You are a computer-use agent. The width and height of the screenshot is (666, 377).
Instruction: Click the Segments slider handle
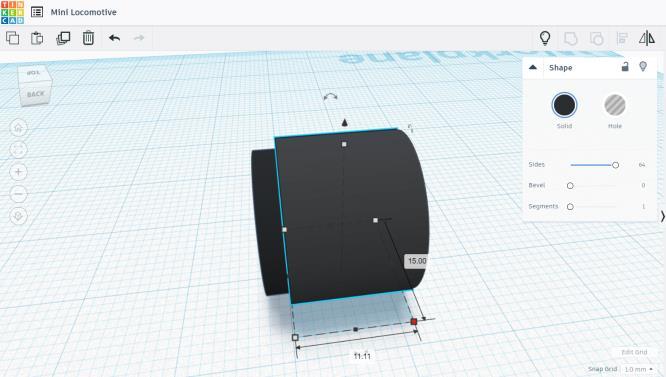pos(570,206)
